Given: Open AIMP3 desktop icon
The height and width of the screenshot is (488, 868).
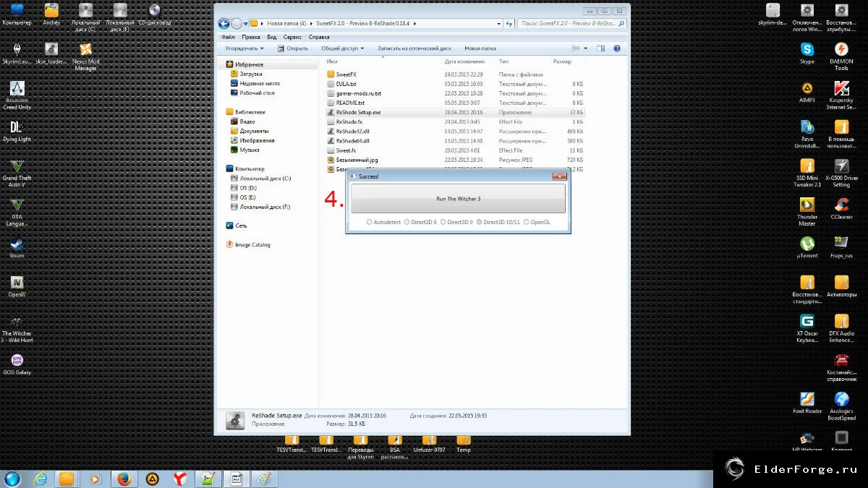Looking at the screenshot, I should pyautogui.click(x=807, y=92).
